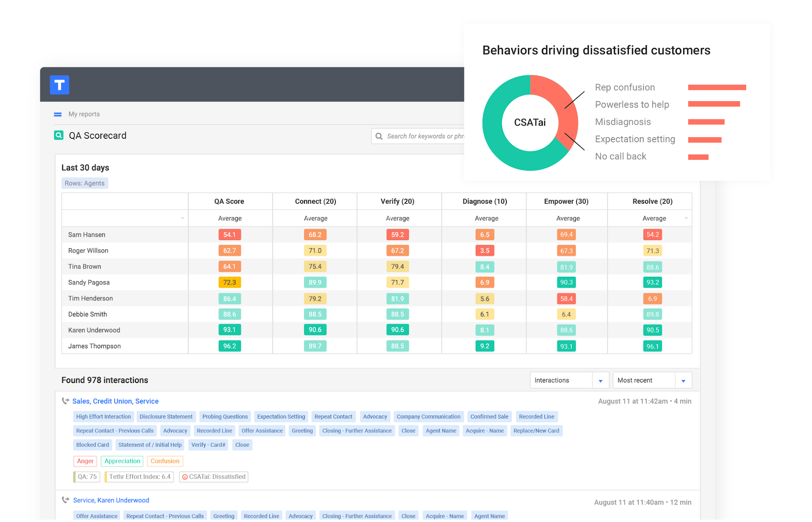Click the CSATai dissatisfied face icon
812x522 pixels.
click(185, 477)
